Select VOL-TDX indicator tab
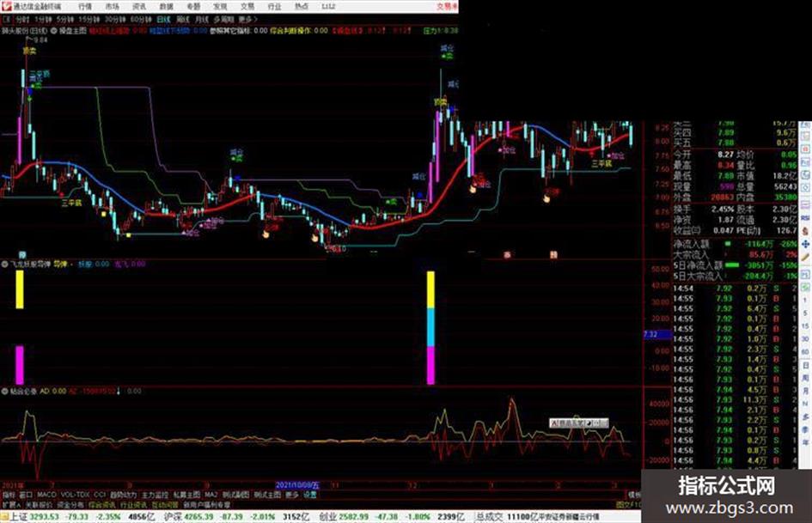The height and width of the screenshot is (523, 812). pyautogui.click(x=75, y=495)
